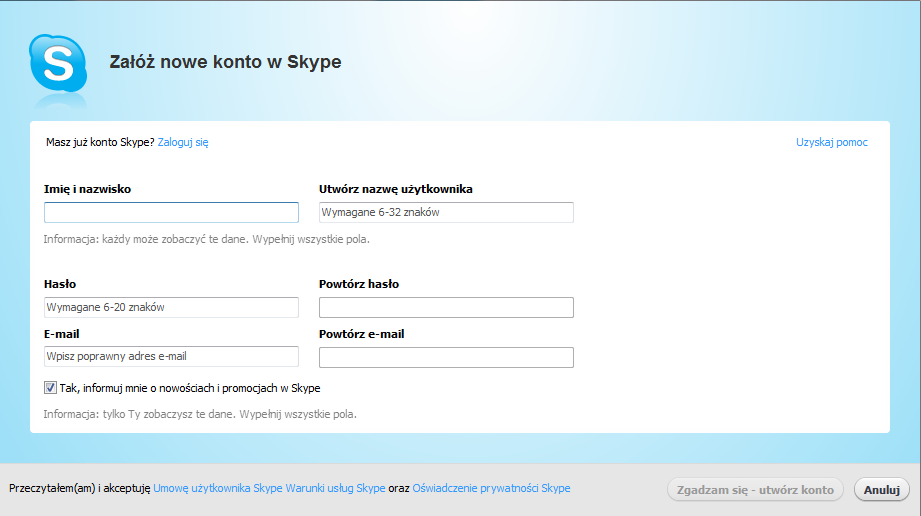The height and width of the screenshot is (516, 921).
Task: Click the label Powtórz hasło
Action: pos(359,284)
